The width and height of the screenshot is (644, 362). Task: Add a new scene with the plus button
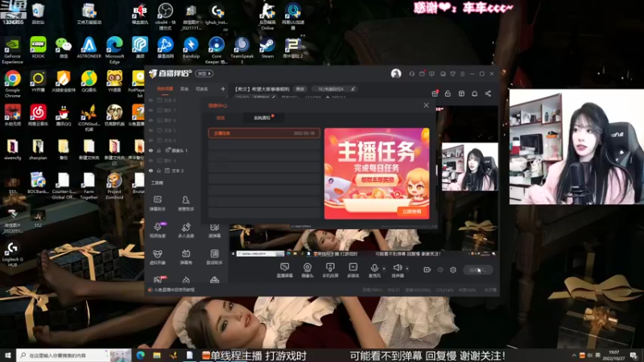click(x=223, y=88)
